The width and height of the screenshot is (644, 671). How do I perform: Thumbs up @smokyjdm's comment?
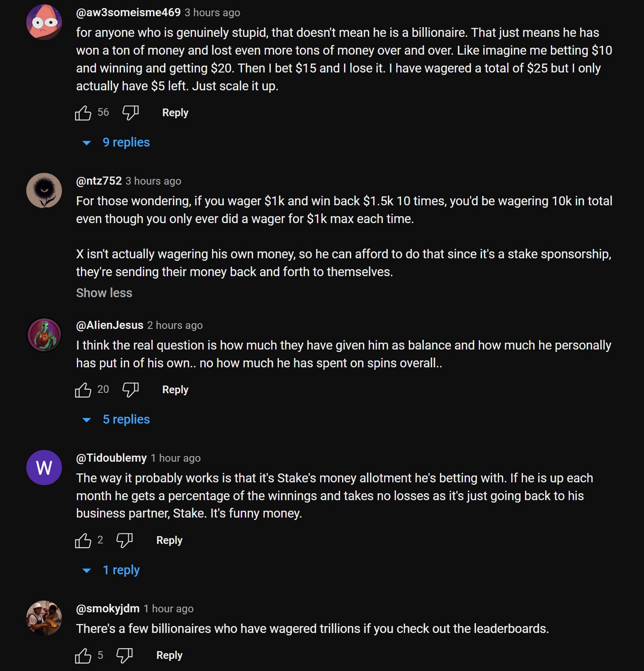tap(83, 655)
